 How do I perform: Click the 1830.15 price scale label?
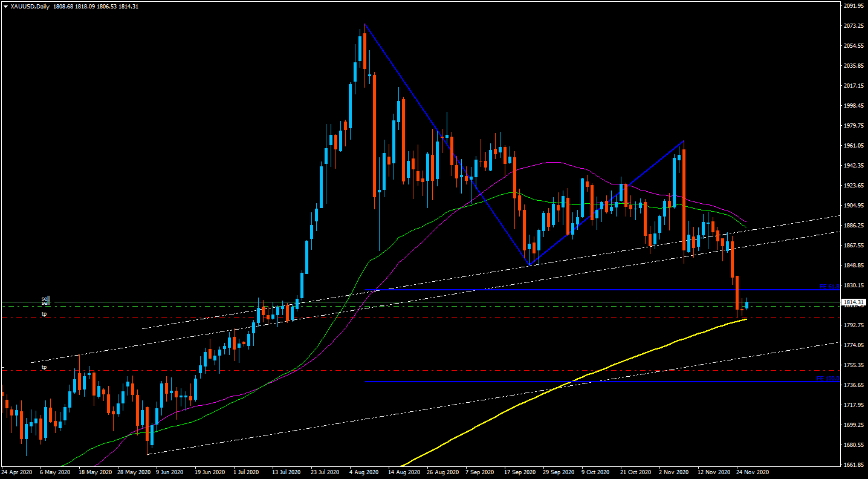coord(852,285)
